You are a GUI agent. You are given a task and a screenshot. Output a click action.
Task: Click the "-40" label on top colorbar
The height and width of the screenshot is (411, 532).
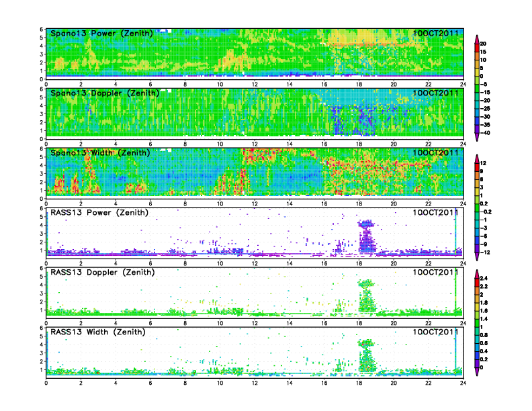click(485, 133)
